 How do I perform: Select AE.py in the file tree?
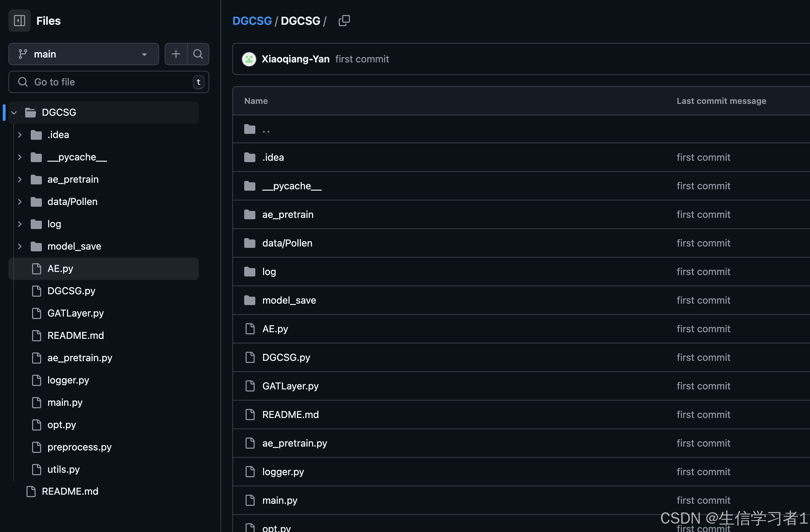coord(104,269)
